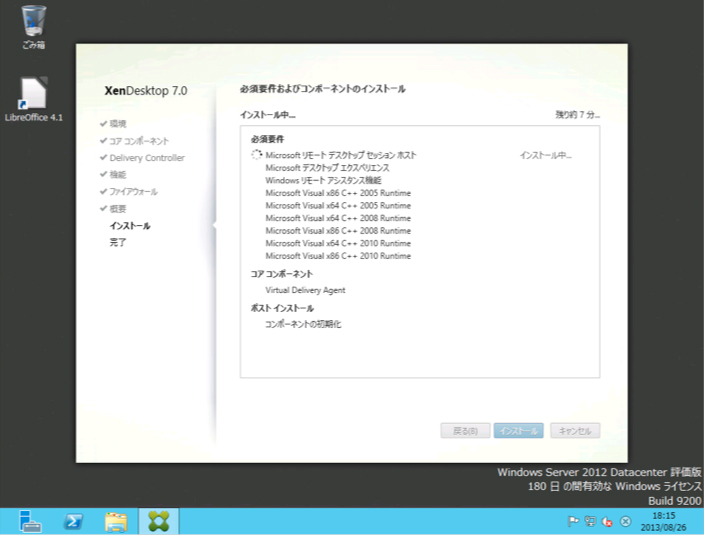The height and width of the screenshot is (535, 704).
Task: Click the ポスト インストール section heading
Action: [282, 308]
